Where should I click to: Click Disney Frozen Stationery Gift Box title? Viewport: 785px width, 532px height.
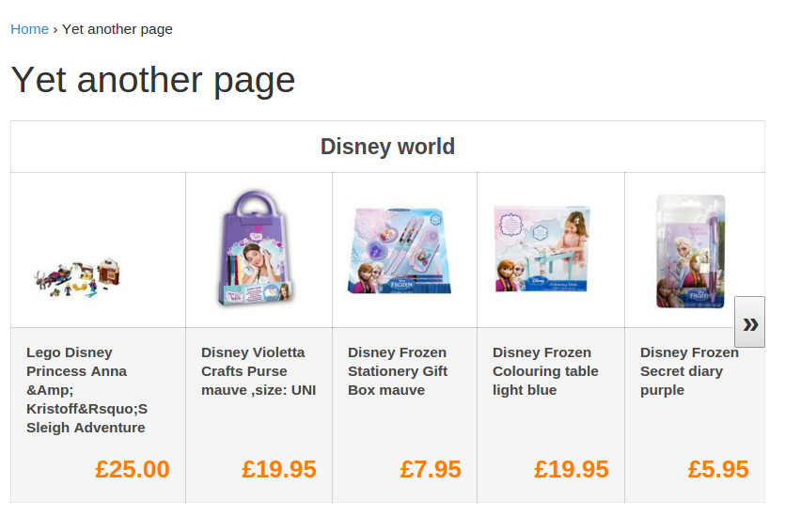pyautogui.click(x=398, y=371)
